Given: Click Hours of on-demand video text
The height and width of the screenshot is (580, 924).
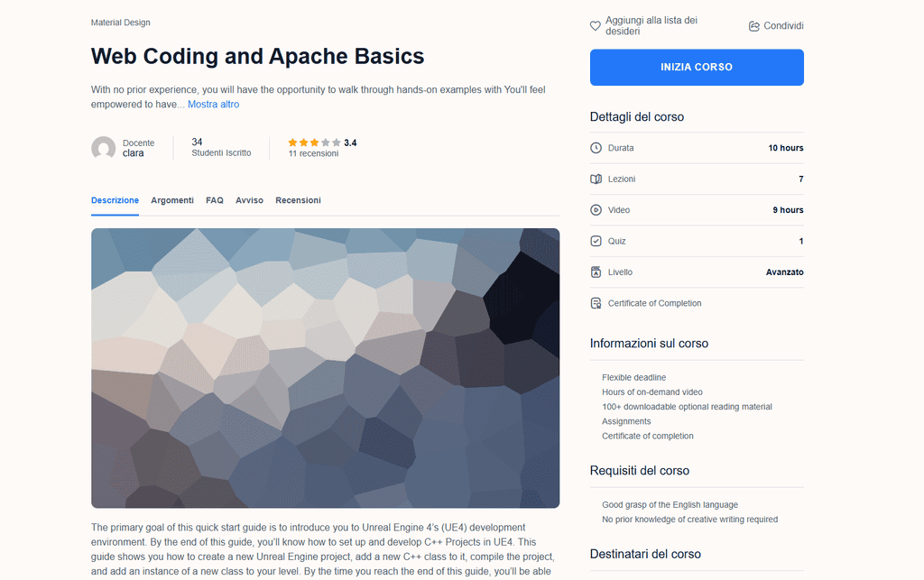Looking at the screenshot, I should [651, 392].
